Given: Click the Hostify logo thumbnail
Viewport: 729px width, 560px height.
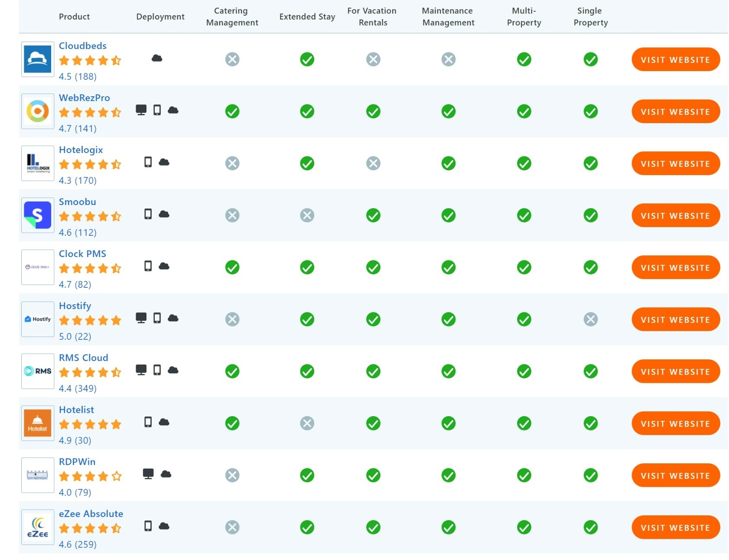Looking at the screenshot, I should tap(38, 319).
